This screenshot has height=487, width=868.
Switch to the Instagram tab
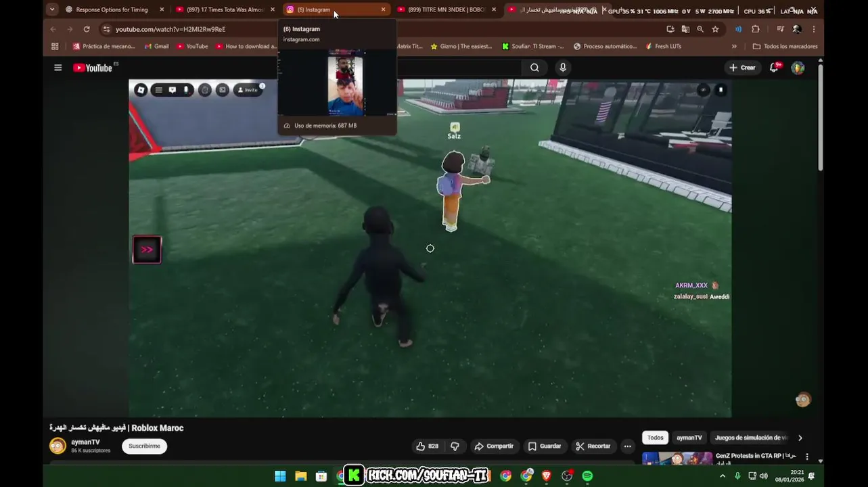pyautogui.click(x=336, y=9)
